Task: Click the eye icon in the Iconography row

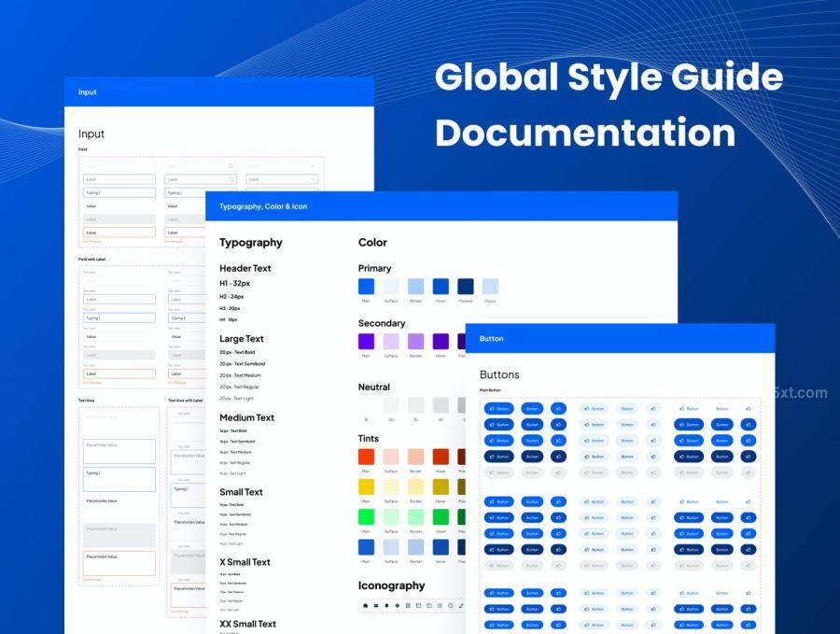Action: [x=397, y=606]
